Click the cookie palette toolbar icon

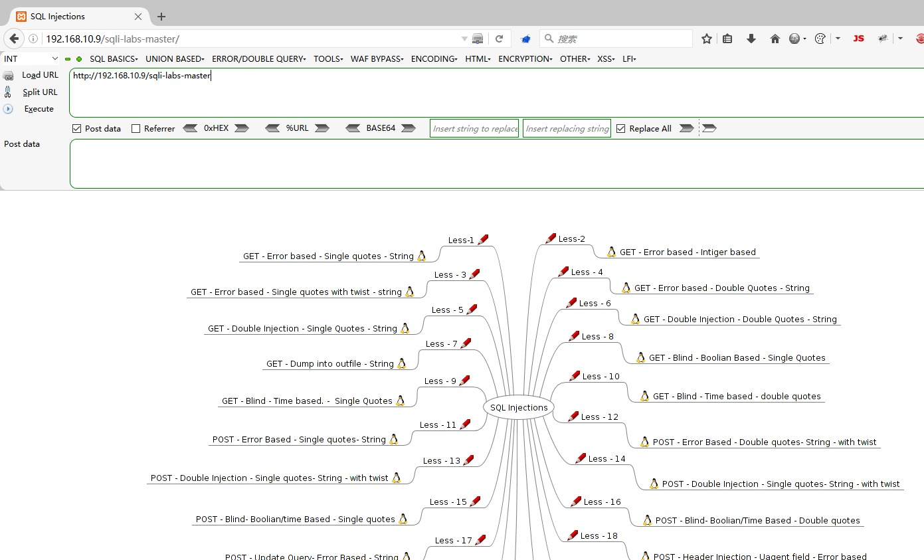(x=820, y=39)
